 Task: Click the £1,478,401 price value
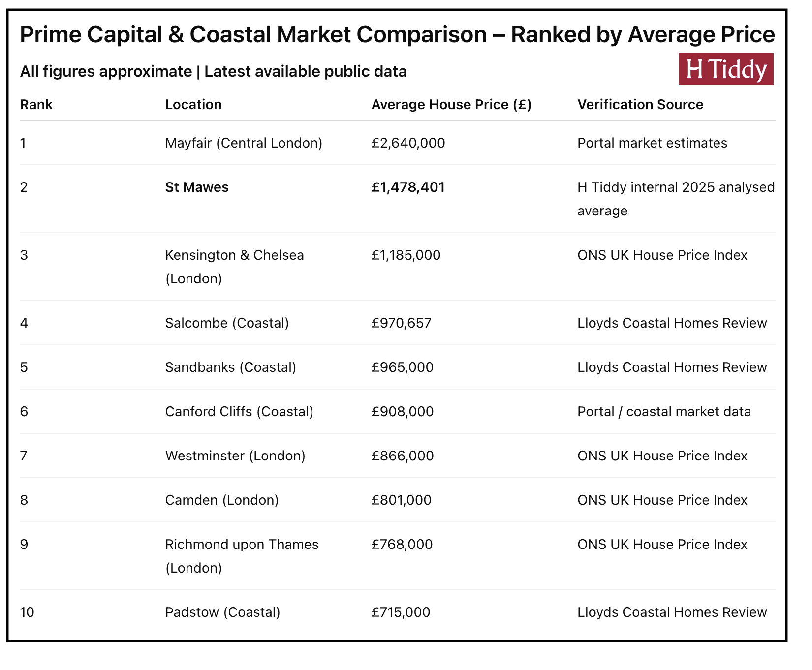point(408,187)
